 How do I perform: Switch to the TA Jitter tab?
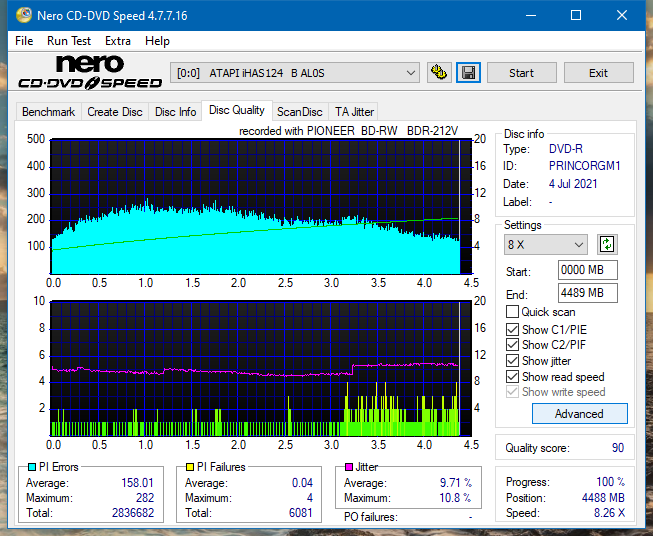pyautogui.click(x=354, y=112)
